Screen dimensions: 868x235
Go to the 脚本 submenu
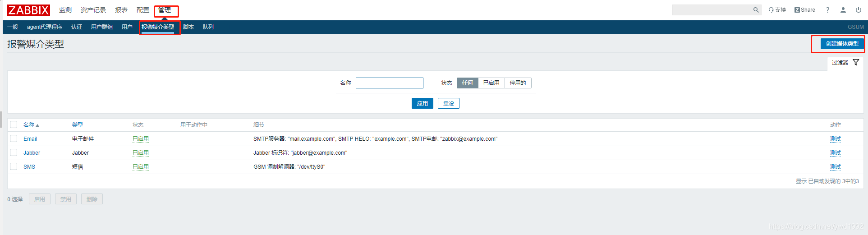188,27
